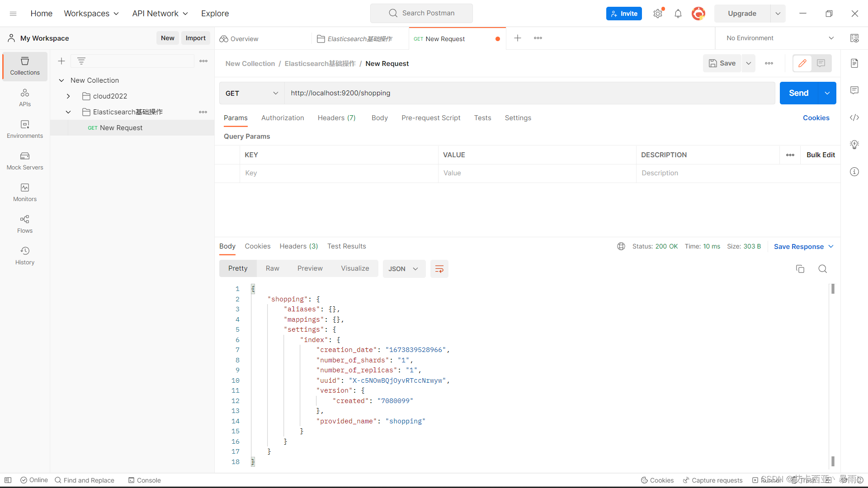Viewport: 868px width, 488px height.
Task: Click the request URL field
Action: [x=529, y=93]
